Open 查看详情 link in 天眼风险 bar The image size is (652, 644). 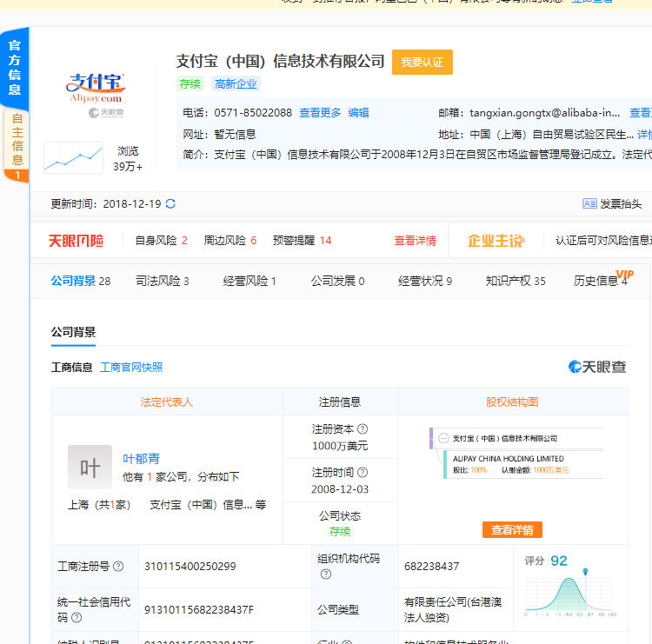[x=415, y=240]
